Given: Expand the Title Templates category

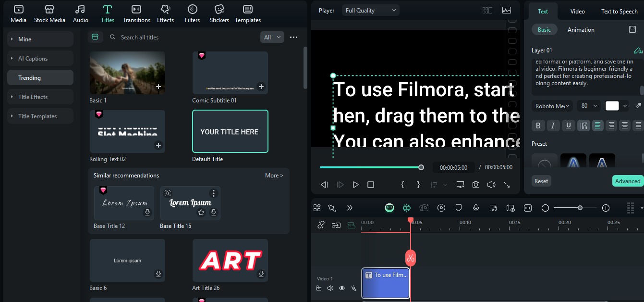Looking at the screenshot, I should coord(40,116).
